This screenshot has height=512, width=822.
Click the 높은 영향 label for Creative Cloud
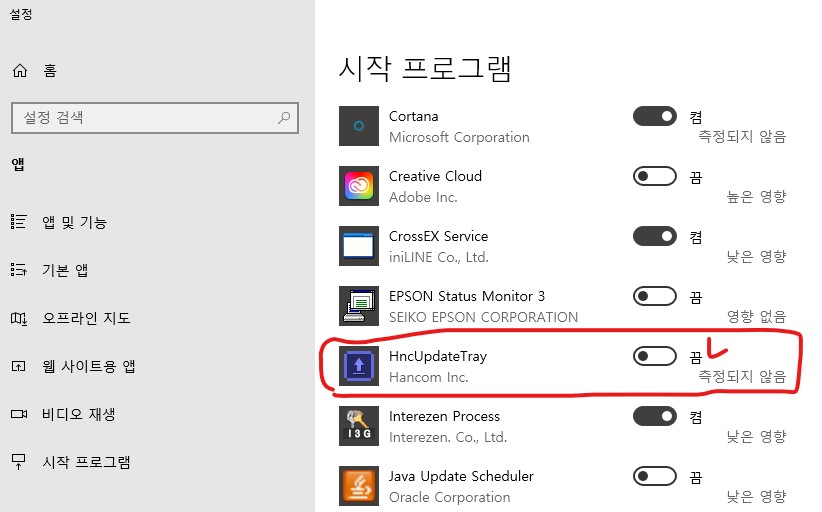pyautogui.click(x=756, y=197)
